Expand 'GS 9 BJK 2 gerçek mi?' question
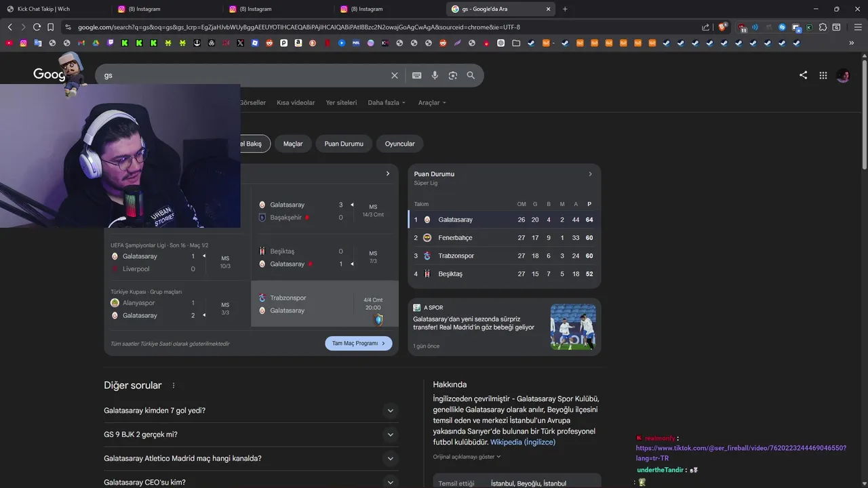Viewport: 868px width, 488px height. (x=390, y=434)
